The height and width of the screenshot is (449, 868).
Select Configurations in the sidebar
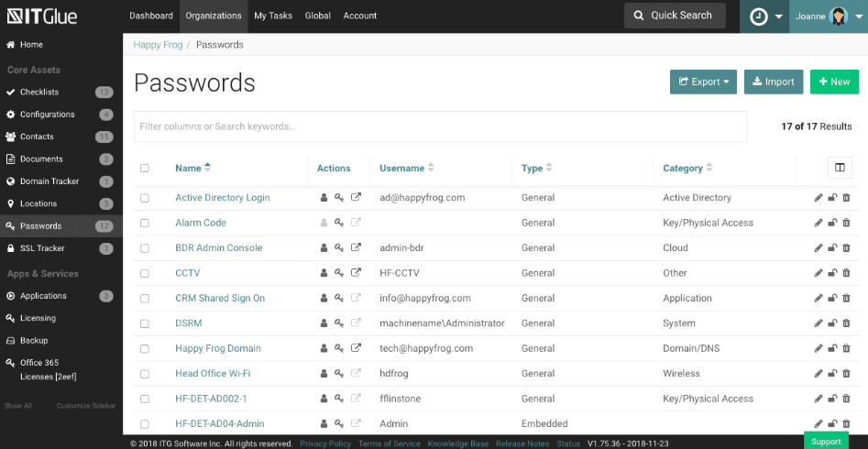point(60,115)
